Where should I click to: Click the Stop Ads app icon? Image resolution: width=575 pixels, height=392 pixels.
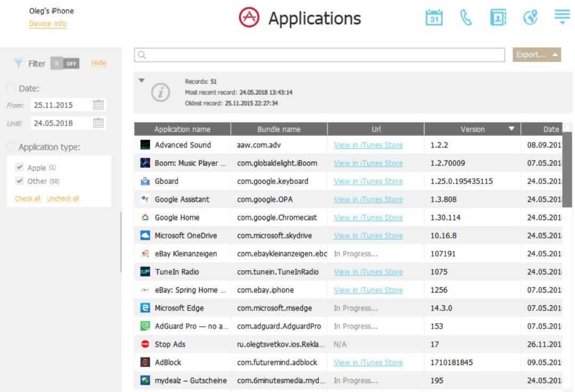click(x=145, y=344)
